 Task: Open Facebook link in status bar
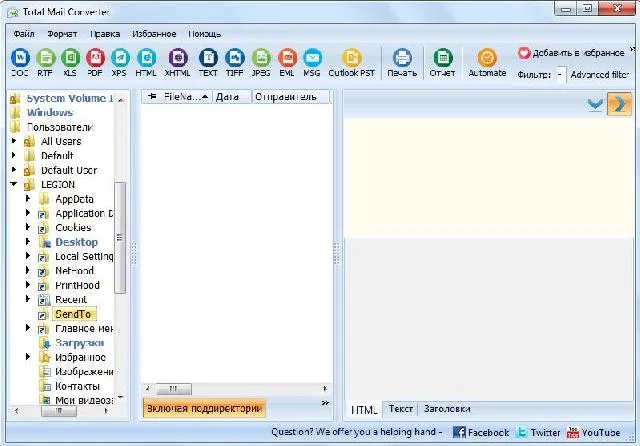click(x=481, y=433)
